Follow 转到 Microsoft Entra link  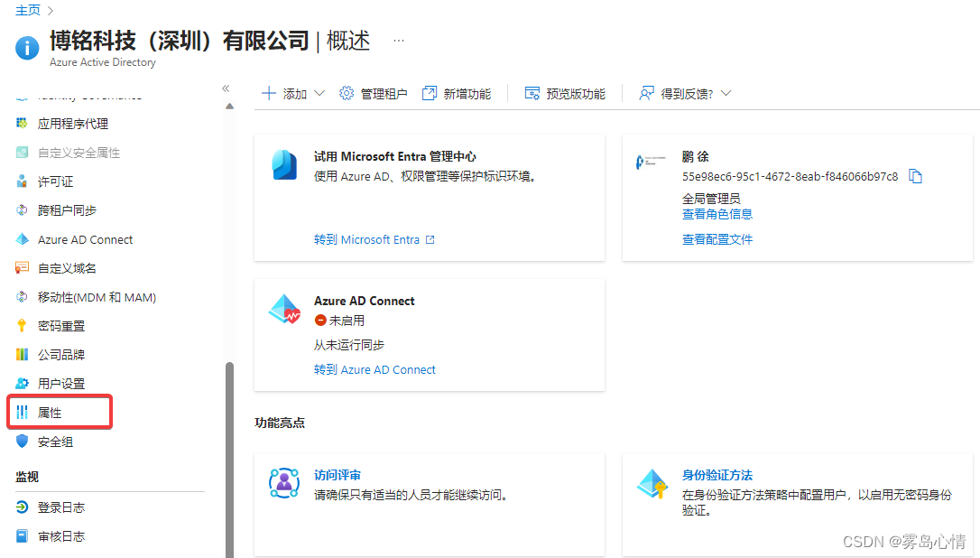(x=374, y=239)
